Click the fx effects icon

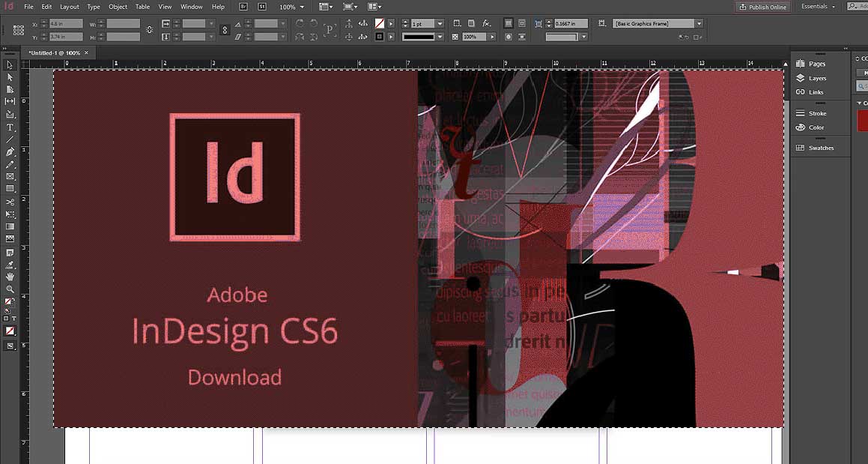[487, 23]
